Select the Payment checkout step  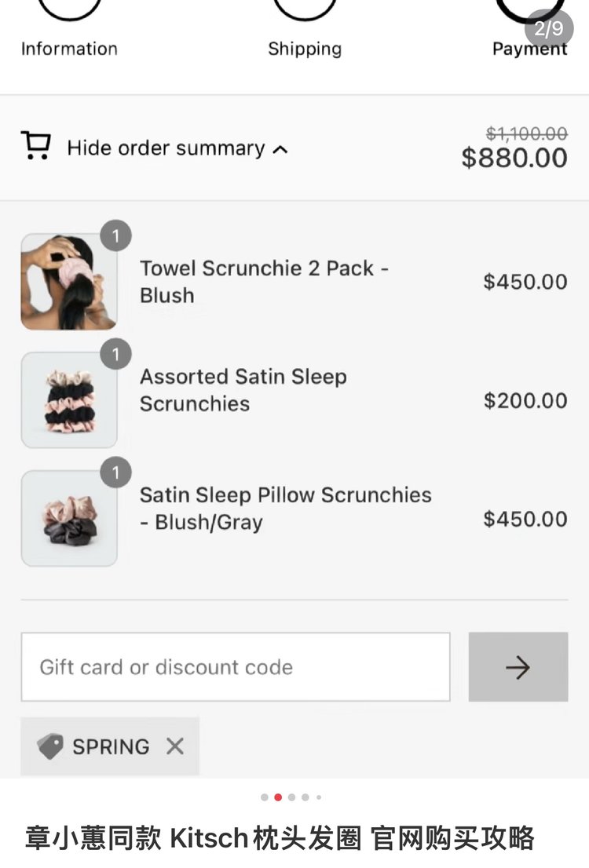(529, 49)
